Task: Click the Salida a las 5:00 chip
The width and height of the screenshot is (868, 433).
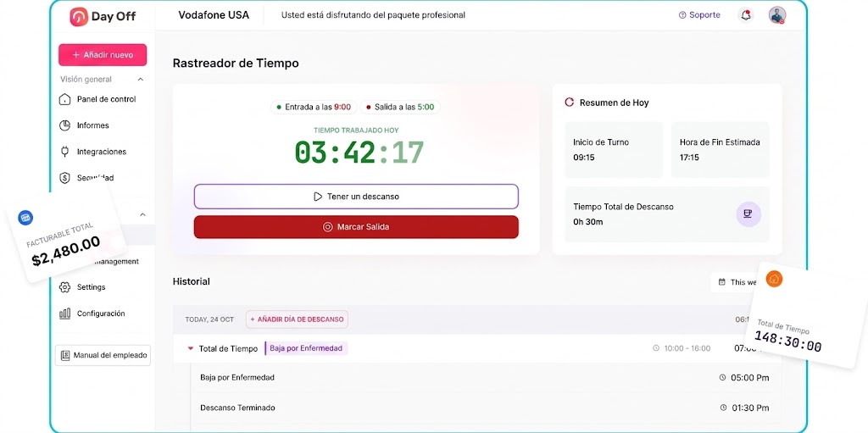Action: click(400, 107)
